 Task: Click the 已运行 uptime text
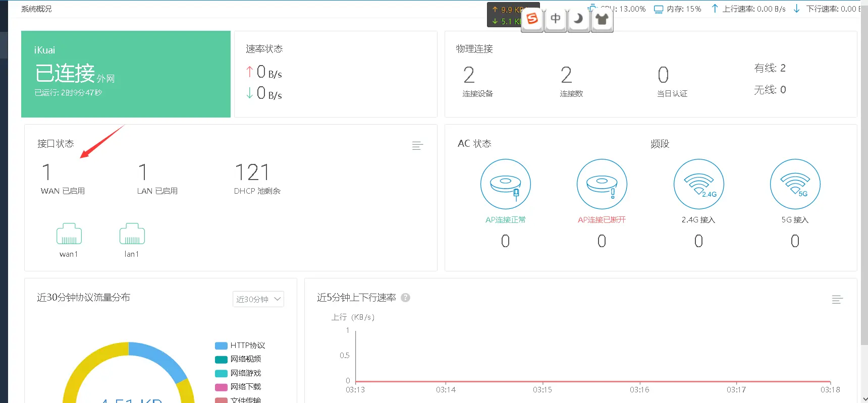coord(68,93)
